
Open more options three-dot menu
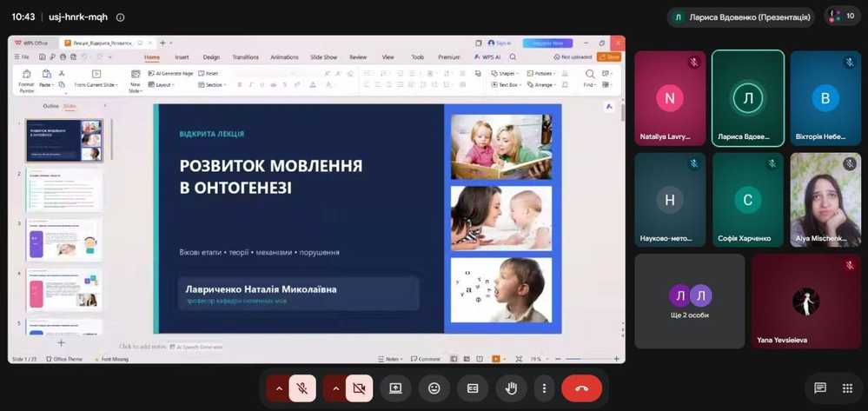545,388
